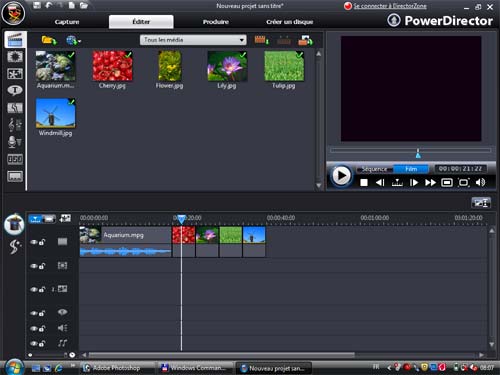Select the Aquarium.mpg clip on the timeline
Screen dimensions: 500x375
[125, 242]
